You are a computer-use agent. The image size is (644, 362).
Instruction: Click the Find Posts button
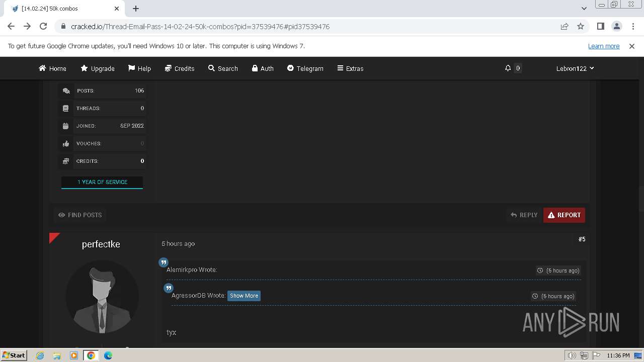click(80, 215)
